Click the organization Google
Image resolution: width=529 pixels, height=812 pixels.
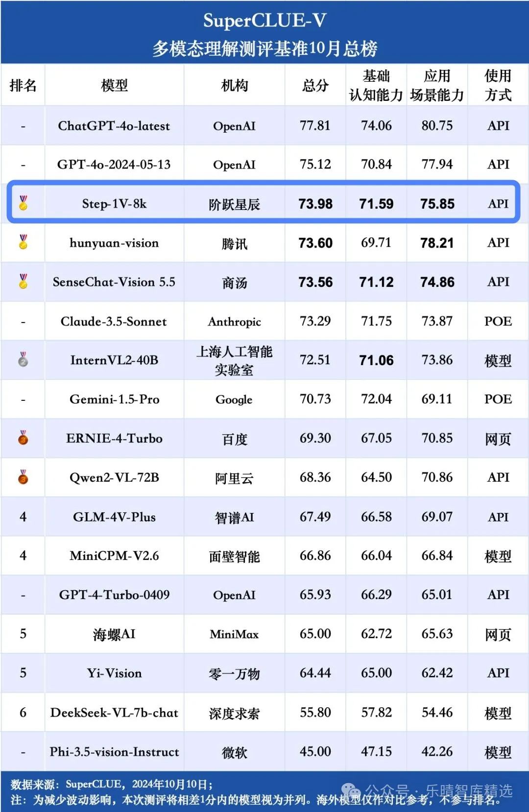point(234,399)
